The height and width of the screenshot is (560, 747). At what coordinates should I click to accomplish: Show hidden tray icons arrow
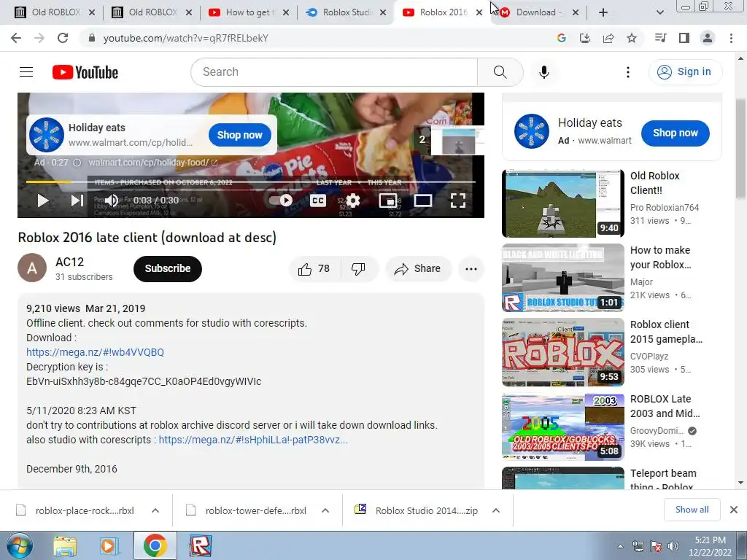point(620,547)
